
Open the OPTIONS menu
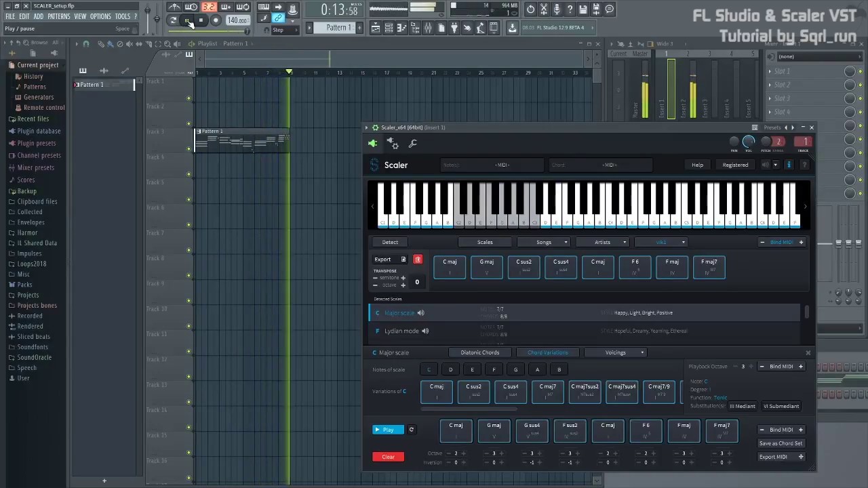click(x=100, y=16)
